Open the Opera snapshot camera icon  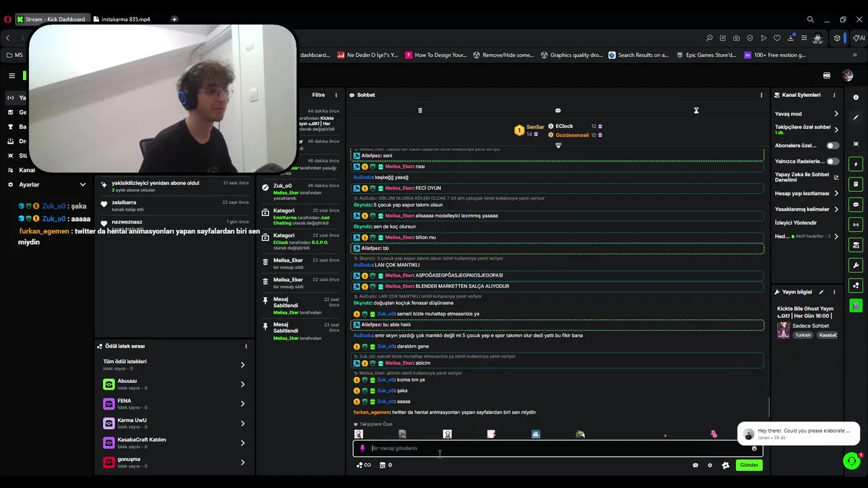point(736,38)
